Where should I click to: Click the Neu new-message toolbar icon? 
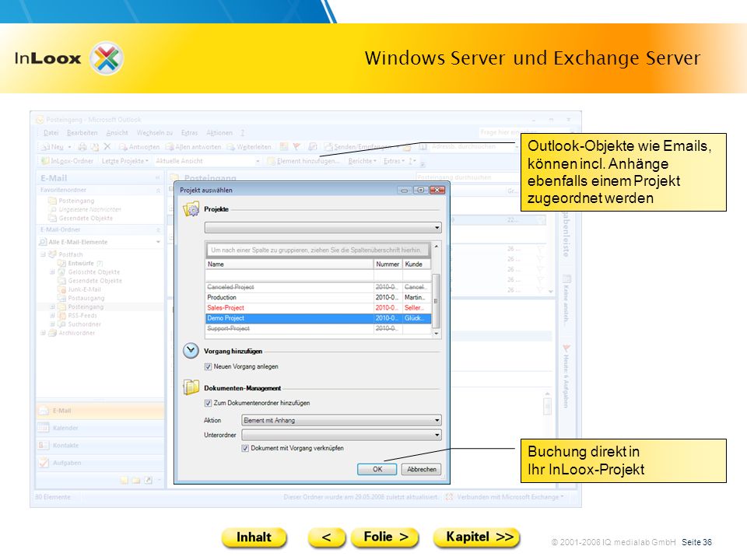(x=46, y=147)
